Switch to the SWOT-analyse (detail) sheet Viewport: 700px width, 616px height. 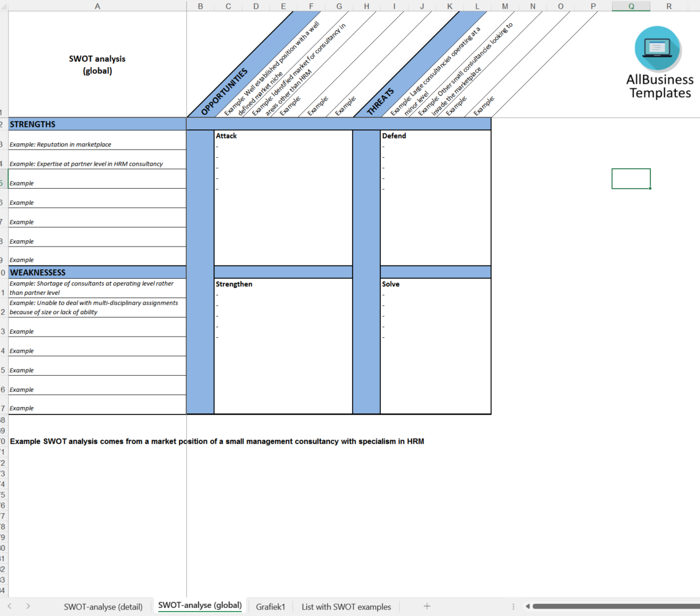(102, 607)
